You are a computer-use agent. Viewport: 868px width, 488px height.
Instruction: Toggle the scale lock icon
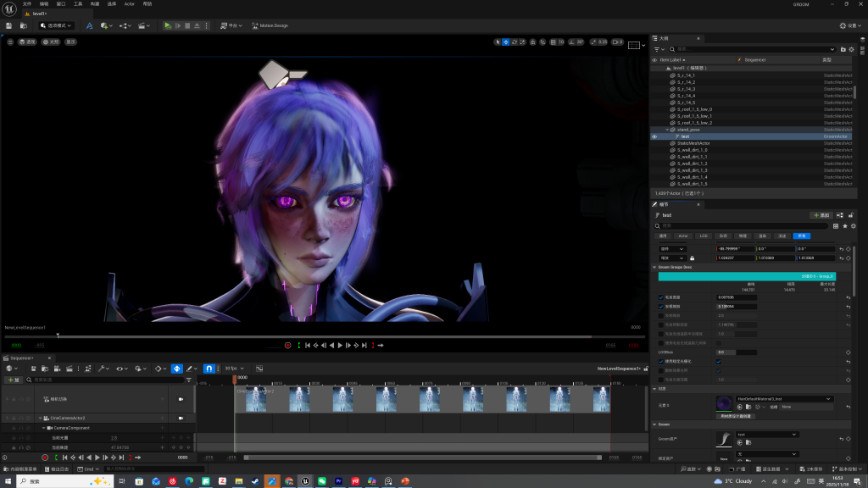click(693, 258)
